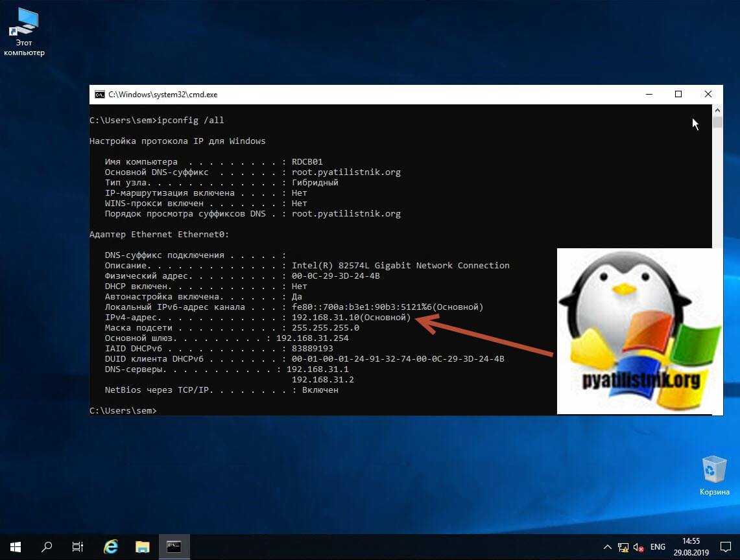Open the Windows Start menu
The image size is (740, 560).
(15, 546)
